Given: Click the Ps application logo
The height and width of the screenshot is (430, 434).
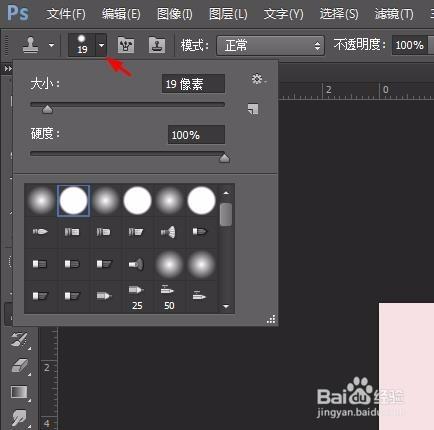Looking at the screenshot, I should [x=18, y=13].
